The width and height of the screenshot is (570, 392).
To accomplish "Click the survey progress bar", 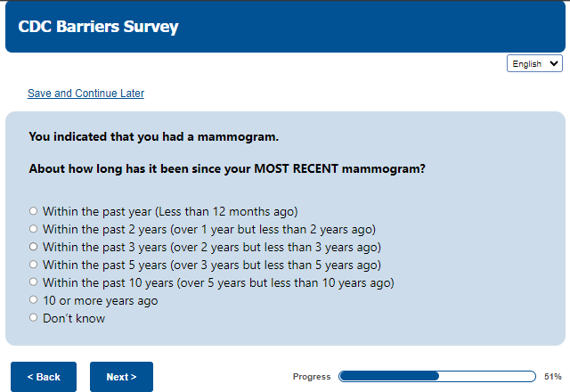I will coord(437,377).
